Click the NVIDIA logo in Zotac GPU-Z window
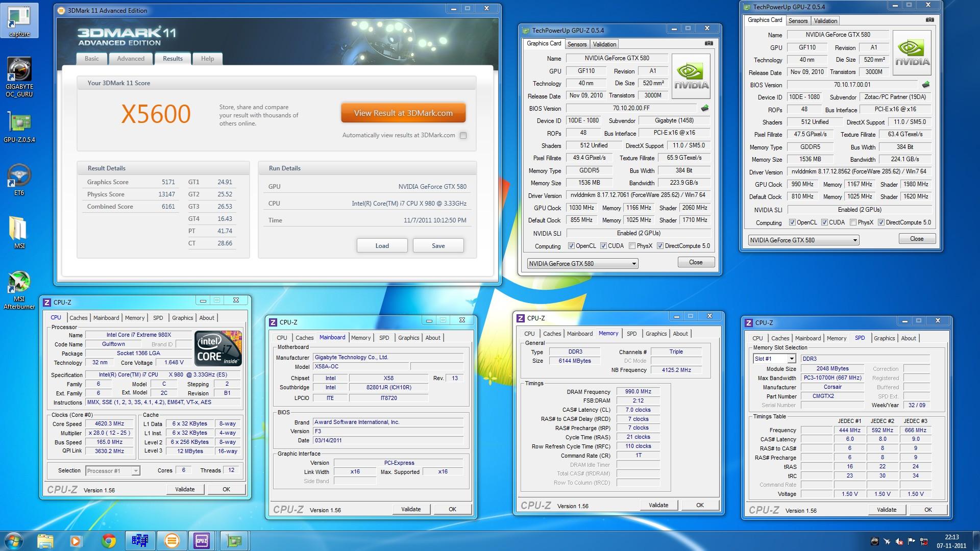Image resolution: width=980 pixels, height=551 pixels. [912, 53]
